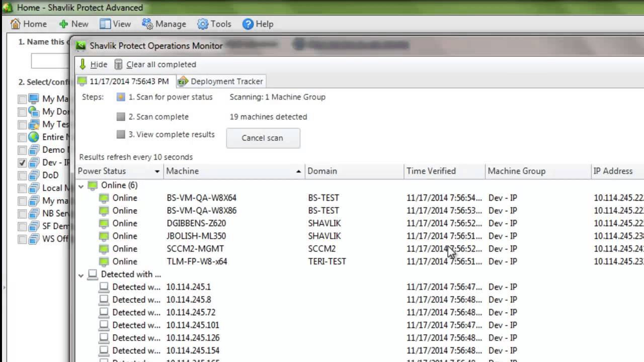Sort by the Machine column header
This screenshot has height=362, width=644.
pos(234,171)
